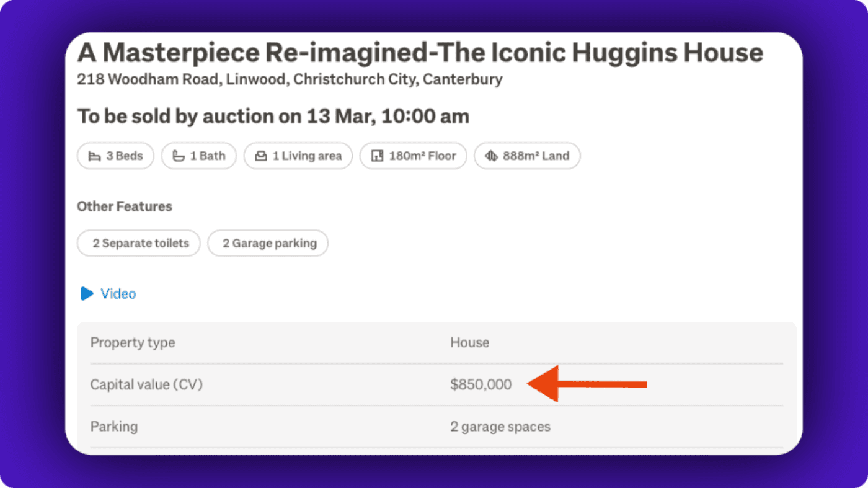Click the bathtub icon in 1 Bath
This screenshot has width=868, height=488.
pos(179,156)
